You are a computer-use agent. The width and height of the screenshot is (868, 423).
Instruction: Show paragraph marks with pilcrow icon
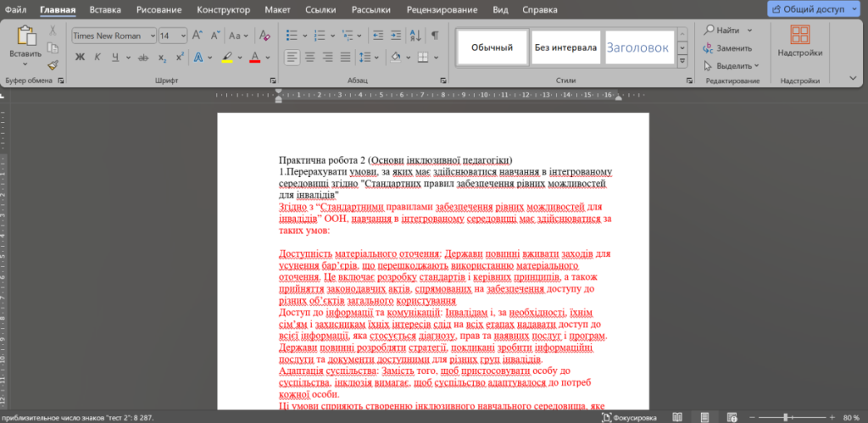(x=435, y=36)
